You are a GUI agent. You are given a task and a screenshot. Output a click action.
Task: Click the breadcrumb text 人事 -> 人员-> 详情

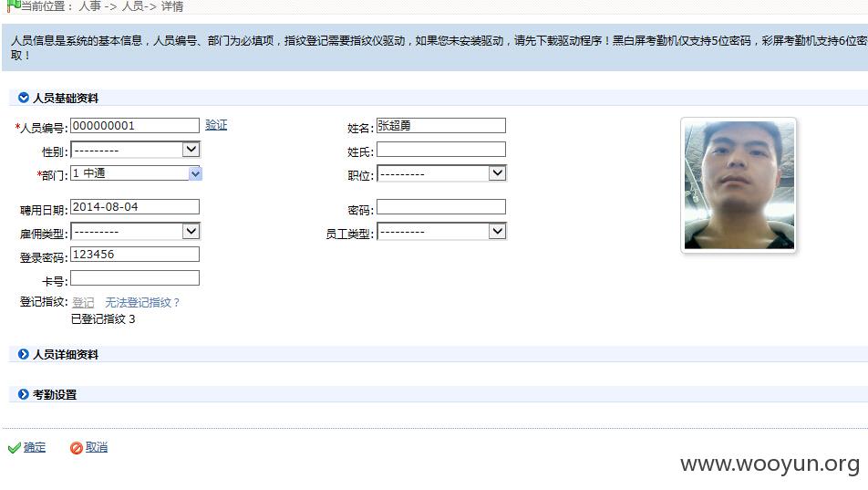coord(130,6)
